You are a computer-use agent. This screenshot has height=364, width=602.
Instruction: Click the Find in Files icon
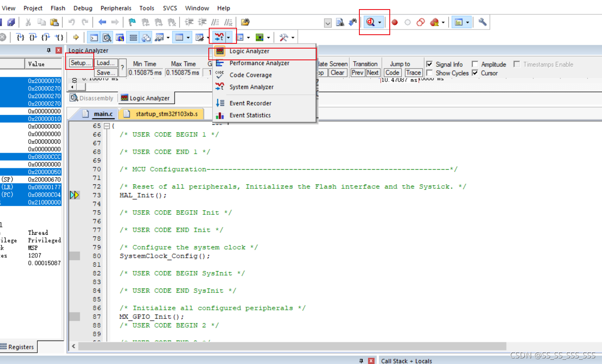pyautogui.click(x=340, y=22)
